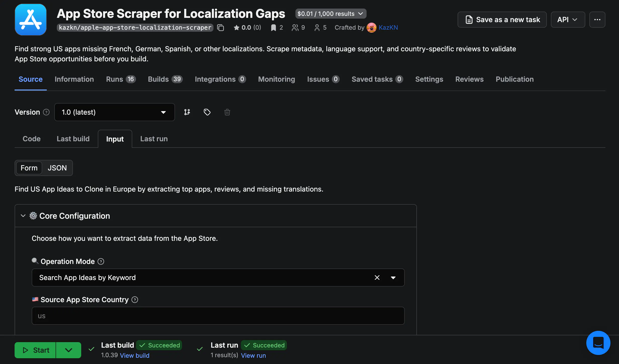This screenshot has width=619, height=364.
Task: Open the View run link
Action: click(x=253, y=355)
